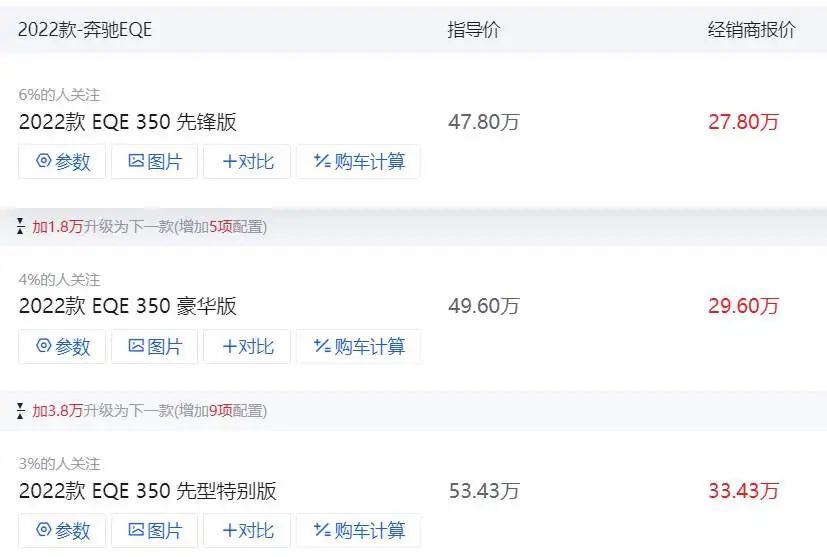Open 参数 for EQE 350 豪华版
This screenshot has width=827, height=557.
(62, 347)
